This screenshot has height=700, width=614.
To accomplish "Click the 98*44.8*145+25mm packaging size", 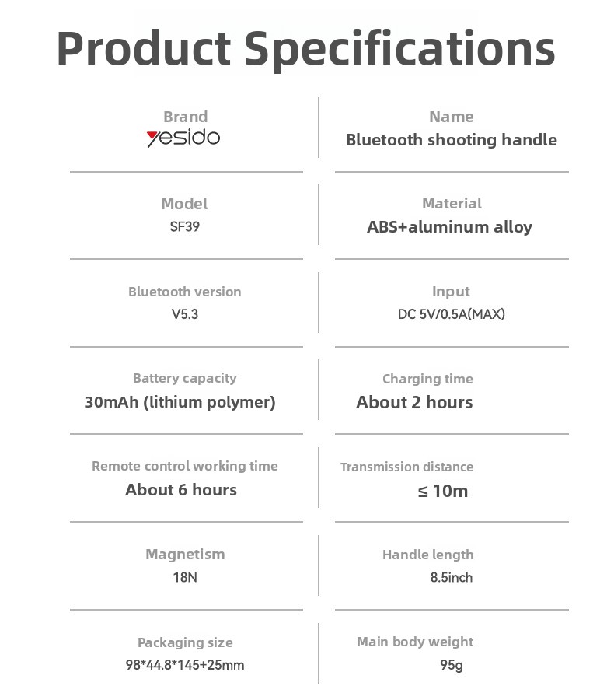I will 185,665.
